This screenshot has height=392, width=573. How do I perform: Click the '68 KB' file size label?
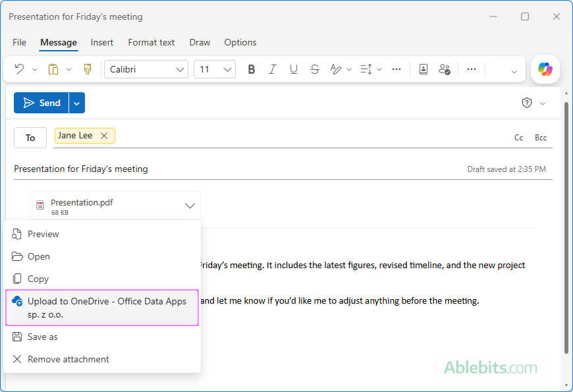coord(59,212)
